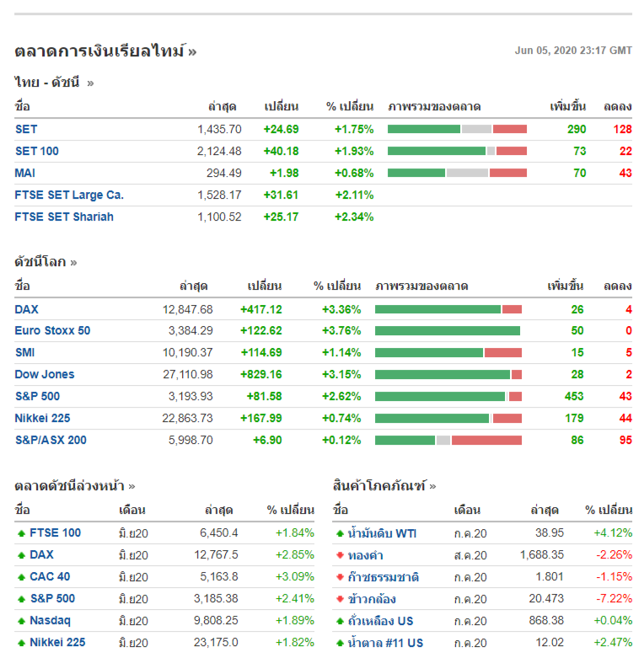Click S&P/ASX 200 market overview bar

[x=448, y=440]
